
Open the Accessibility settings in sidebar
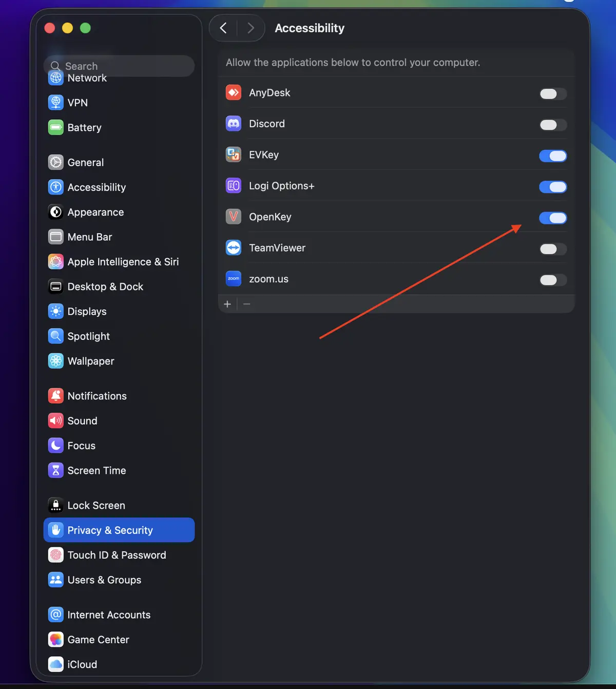coord(97,187)
